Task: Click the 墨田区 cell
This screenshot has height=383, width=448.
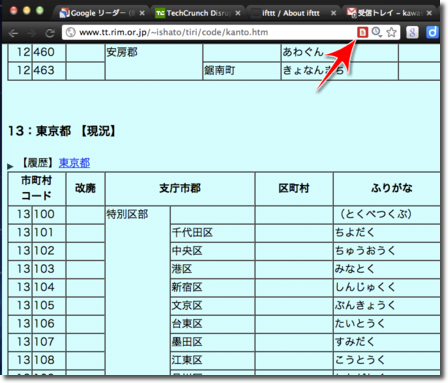Action: [x=212, y=342]
